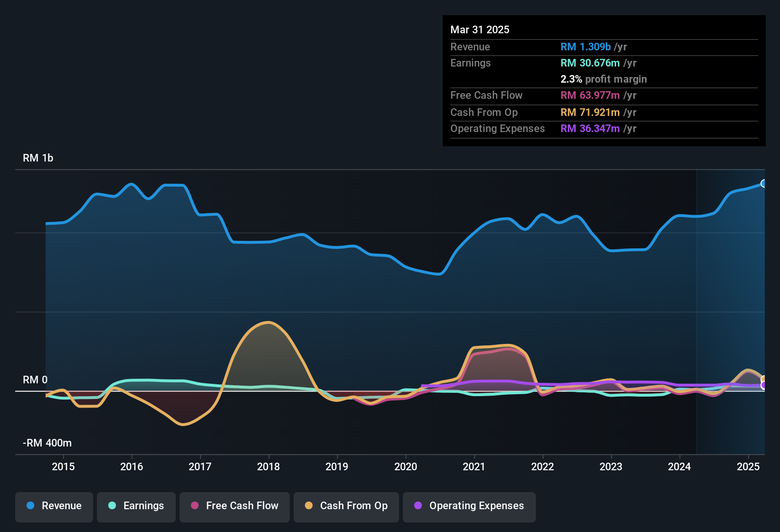The width and height of the screenshot is (780, 532).
Task: Click the 2023 x-axis year label
Action: (x=611, y=466)
